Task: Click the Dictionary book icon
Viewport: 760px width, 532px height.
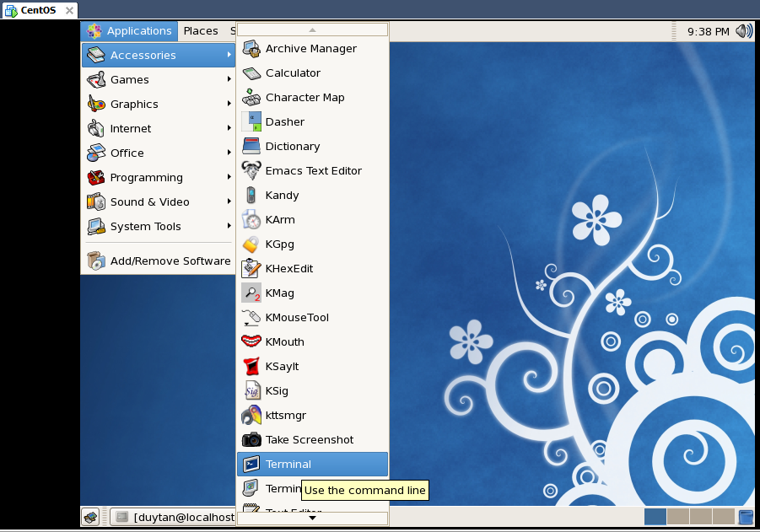Action: tap(251, 146)
